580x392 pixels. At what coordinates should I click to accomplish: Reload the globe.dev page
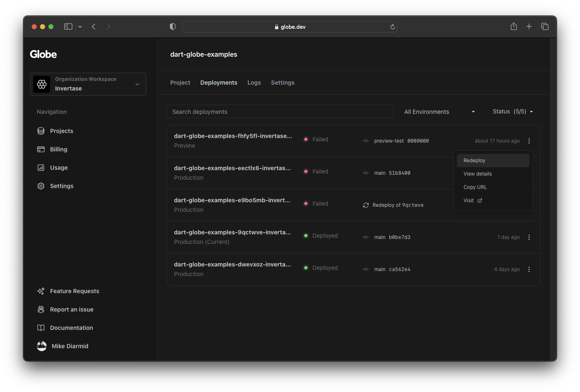coord(392,27)
